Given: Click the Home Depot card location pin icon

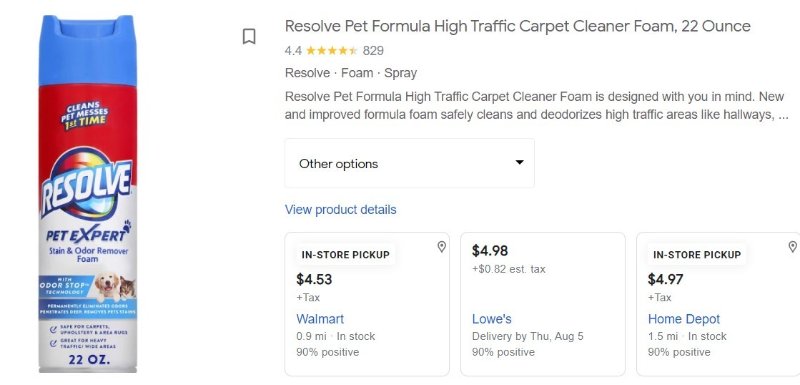Looking at the screenshot, I should pyautogui.click(x=792, y=247).
